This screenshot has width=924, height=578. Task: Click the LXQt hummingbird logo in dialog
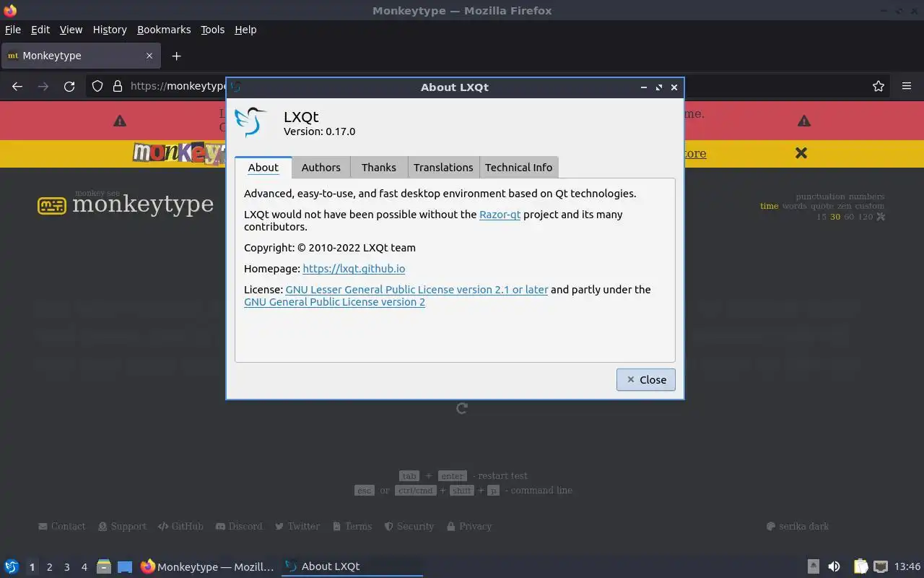pyautogui.click(x=251, y=121)
